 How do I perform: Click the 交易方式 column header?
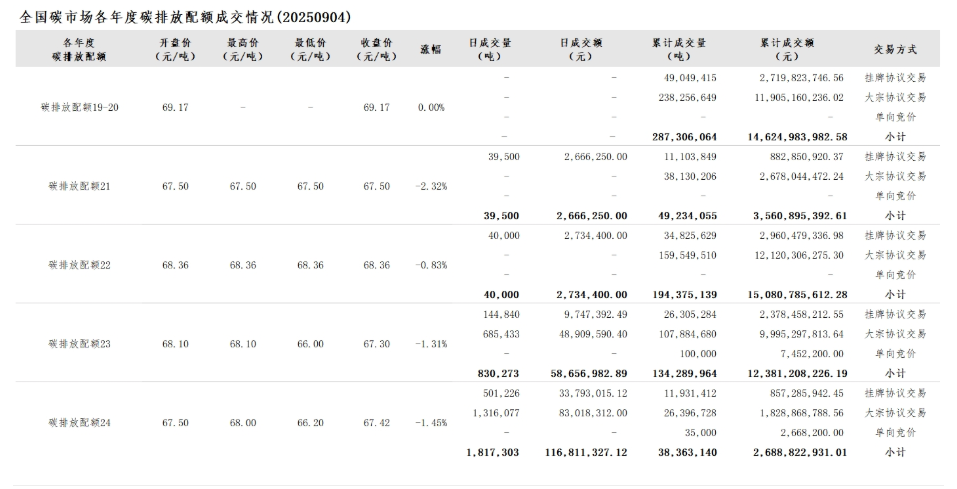tap(894, 49)
